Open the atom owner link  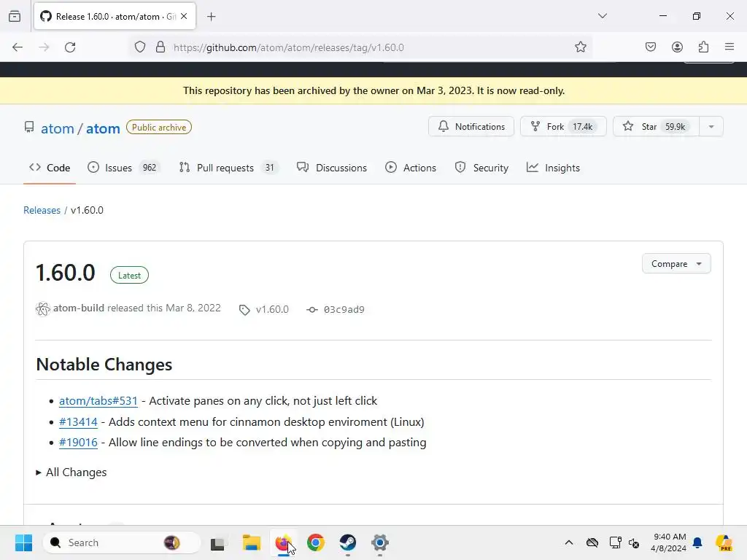[x=57, y=128]
